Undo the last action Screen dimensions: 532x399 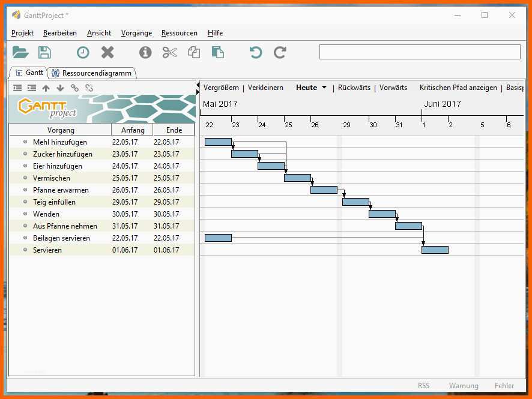256,53
